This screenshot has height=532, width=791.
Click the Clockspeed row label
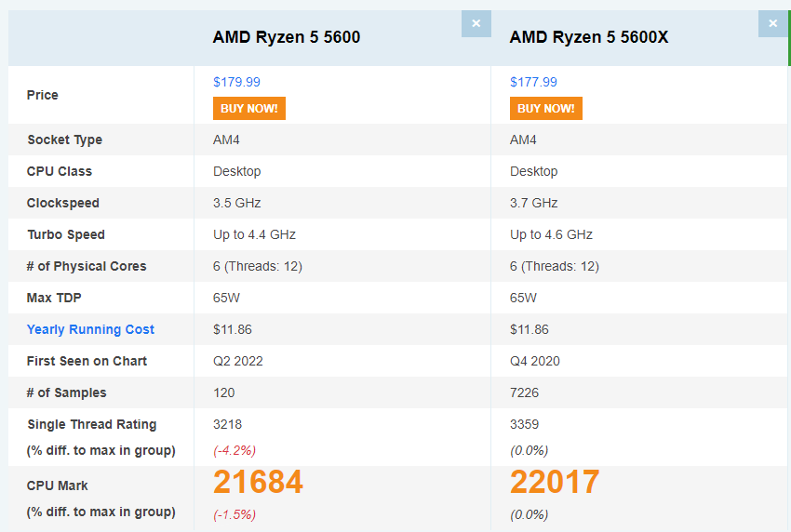(x=63, y=203)
